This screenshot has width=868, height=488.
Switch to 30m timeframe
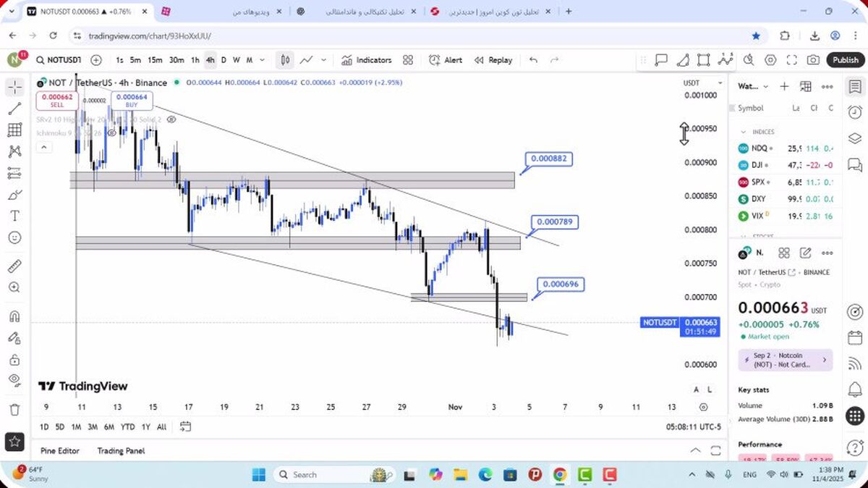click(x=176, y=60)
